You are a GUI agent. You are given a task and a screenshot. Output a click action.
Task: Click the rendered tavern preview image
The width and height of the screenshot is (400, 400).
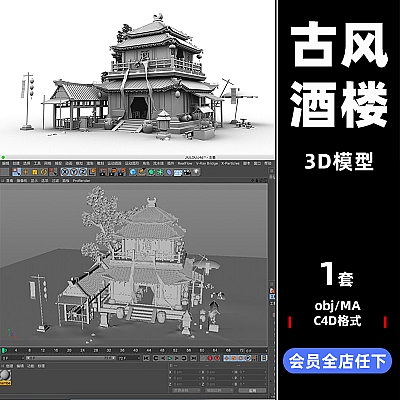coord(137,78)
